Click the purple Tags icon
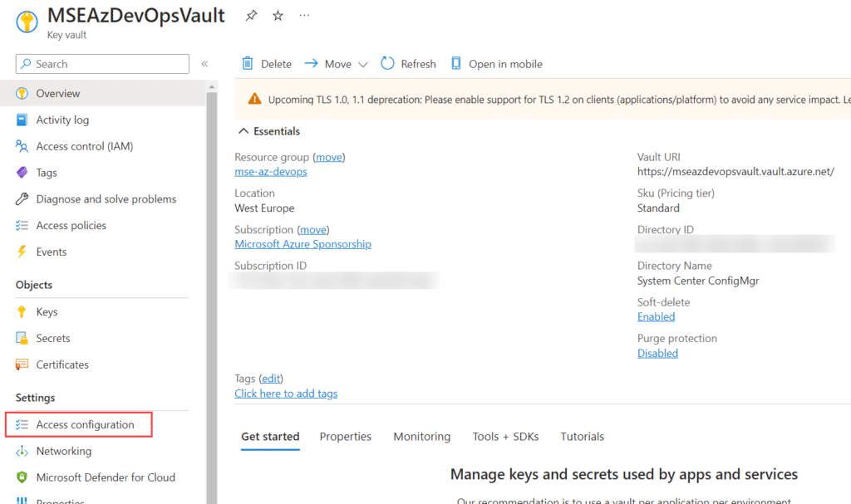The image size is (851, 504). pos(22,173)
